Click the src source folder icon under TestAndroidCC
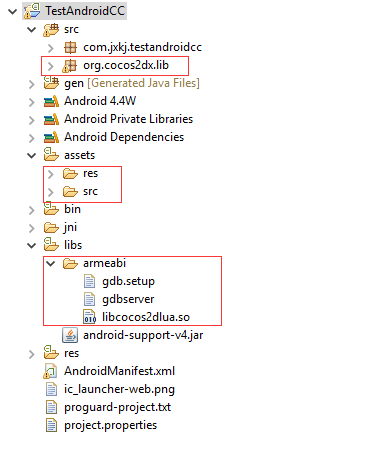370x463 pixels. [51, 29]
